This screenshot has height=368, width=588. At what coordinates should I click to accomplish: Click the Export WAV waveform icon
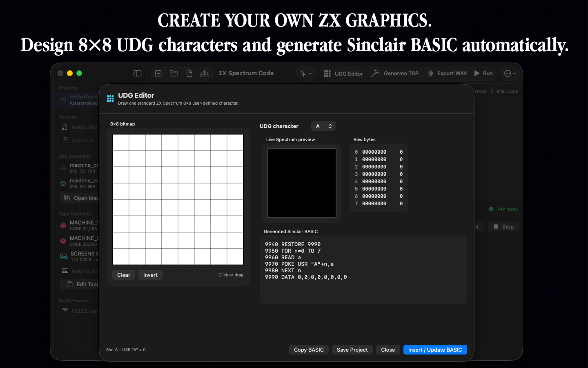430,73
